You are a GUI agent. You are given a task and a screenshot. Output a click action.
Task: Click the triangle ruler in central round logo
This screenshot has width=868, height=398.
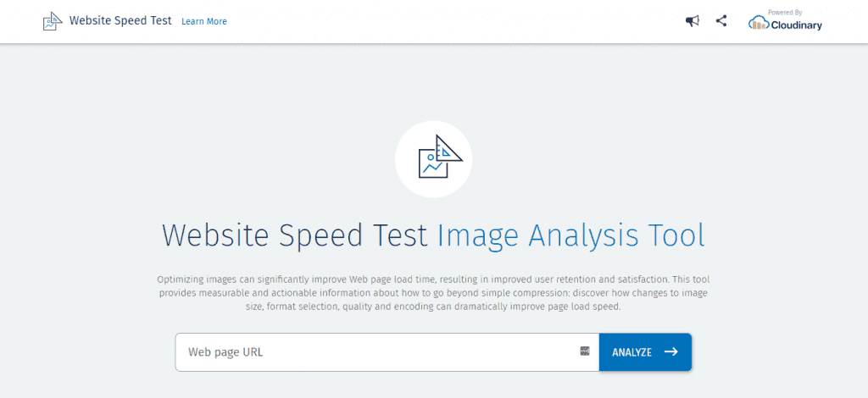pos(448,149)
